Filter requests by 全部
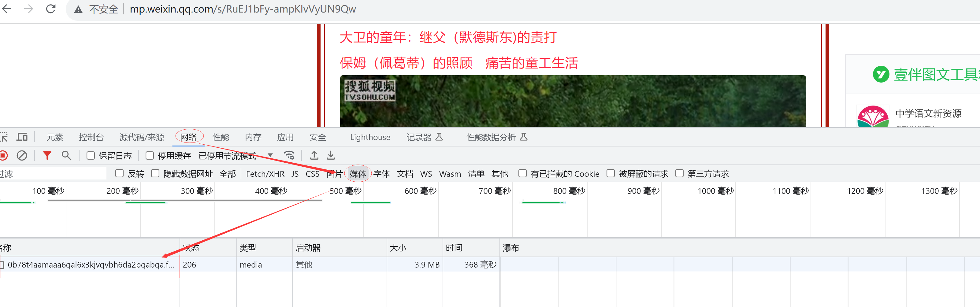Screen dimensions: 980x307 pyautogui.click(x=228, y=174)
